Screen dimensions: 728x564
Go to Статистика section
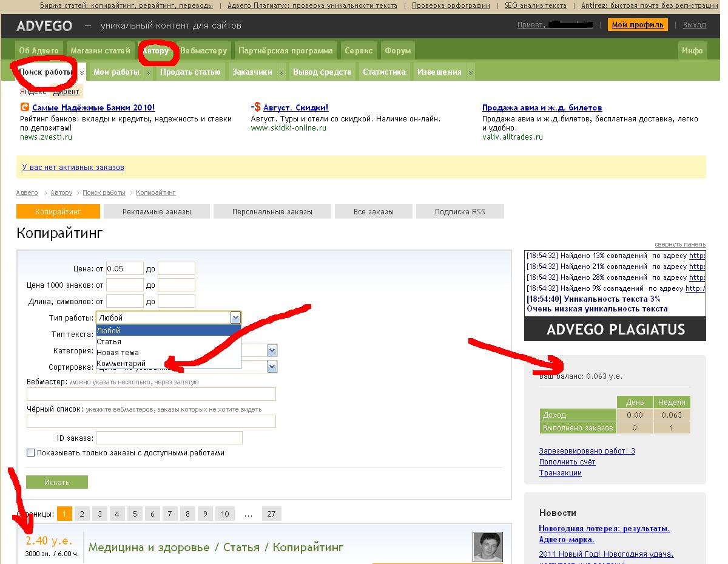(384, 72)
